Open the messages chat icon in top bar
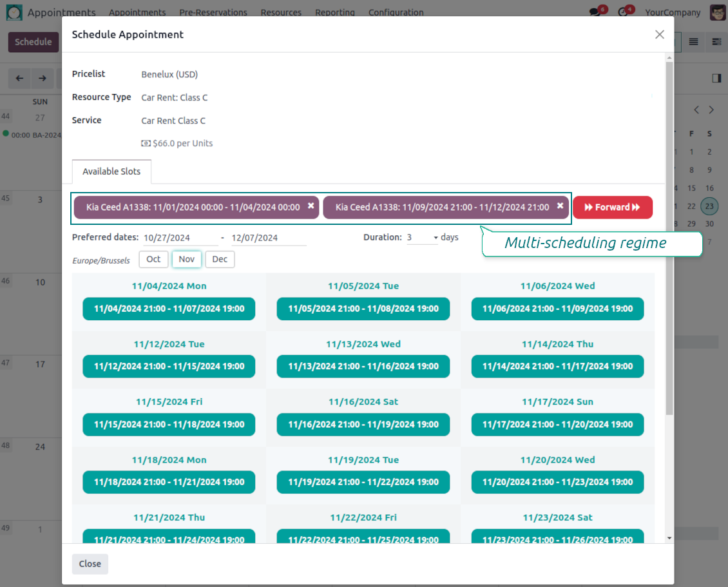 click(595, 12)
